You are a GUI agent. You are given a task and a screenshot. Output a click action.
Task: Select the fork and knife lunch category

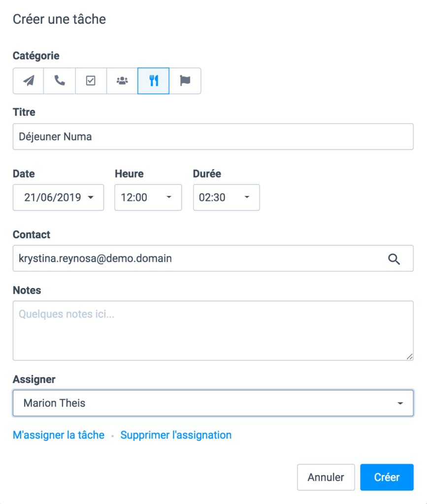tap(153, 81)
